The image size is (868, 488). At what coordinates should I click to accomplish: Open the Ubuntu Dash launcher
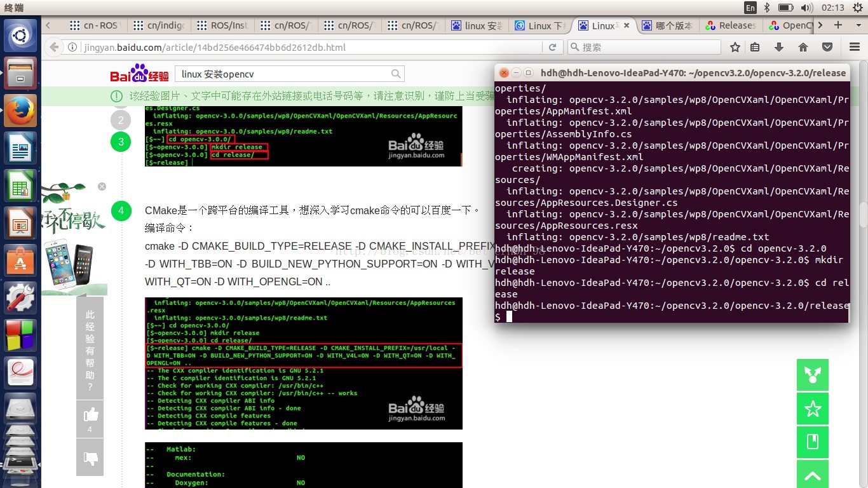(x=20, y=36)
